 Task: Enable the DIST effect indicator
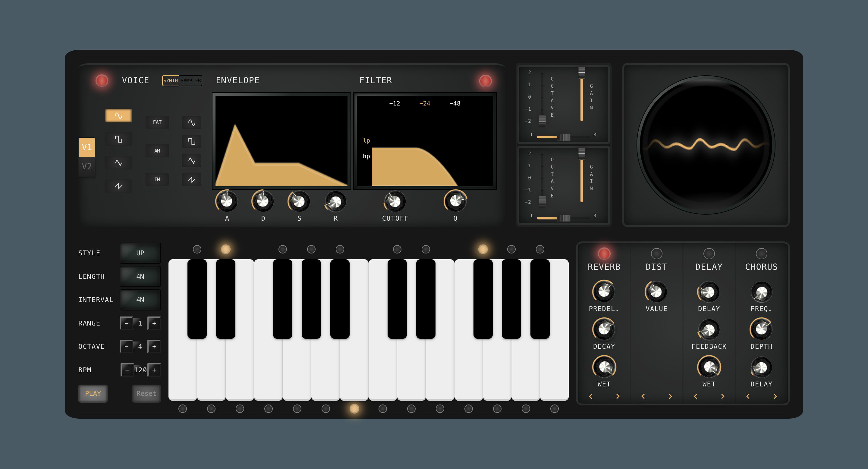click(x=656, y=253)
